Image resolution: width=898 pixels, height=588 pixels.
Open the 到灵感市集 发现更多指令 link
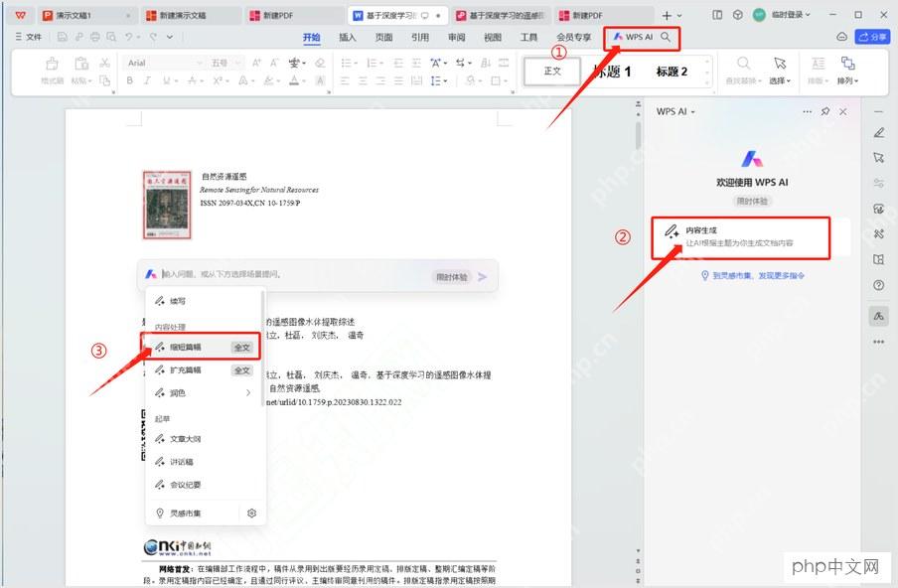(753, 275)
